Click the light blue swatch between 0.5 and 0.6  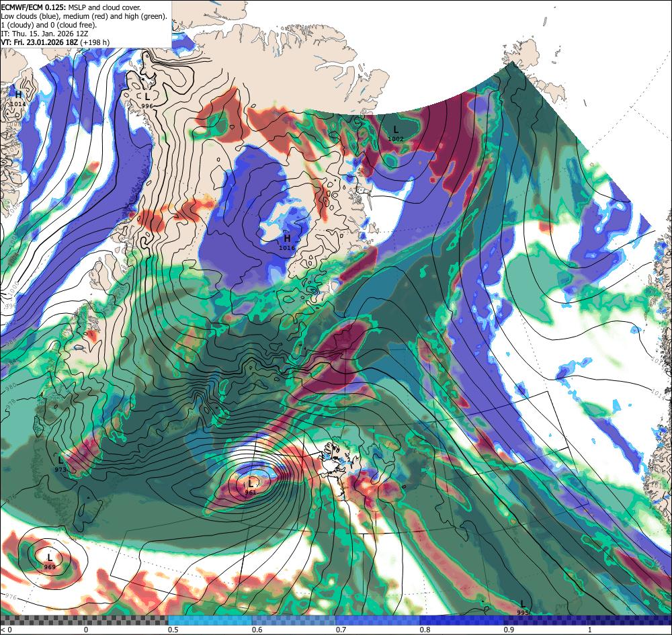[210, 620]
